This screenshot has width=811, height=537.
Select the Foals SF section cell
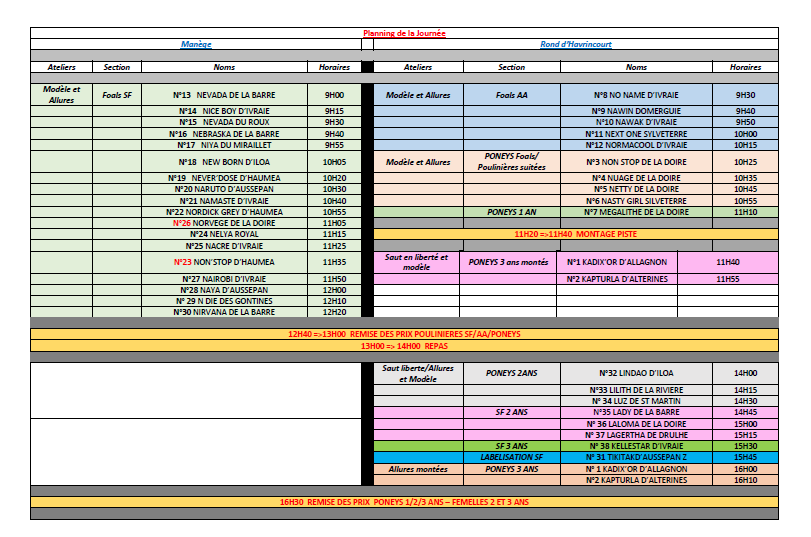[117, 95]
